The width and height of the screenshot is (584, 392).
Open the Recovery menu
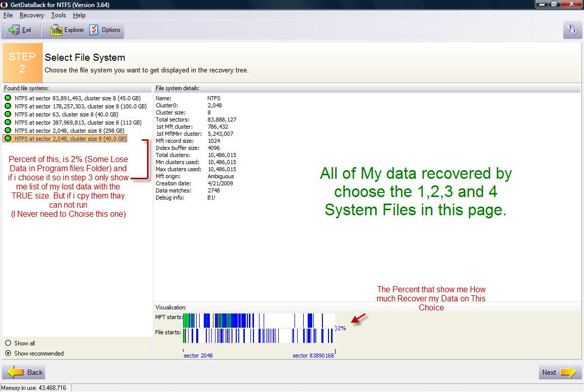click(x=31, y=15)
